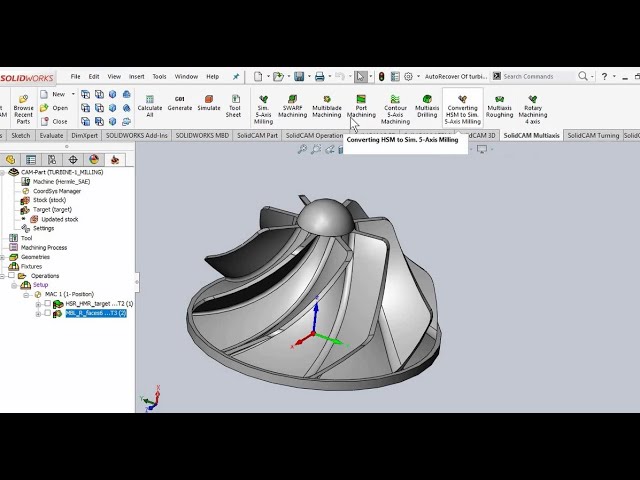Click the Close button in SolidCAM ribbon
Screen dimensions: 640x480
(54, 122)
